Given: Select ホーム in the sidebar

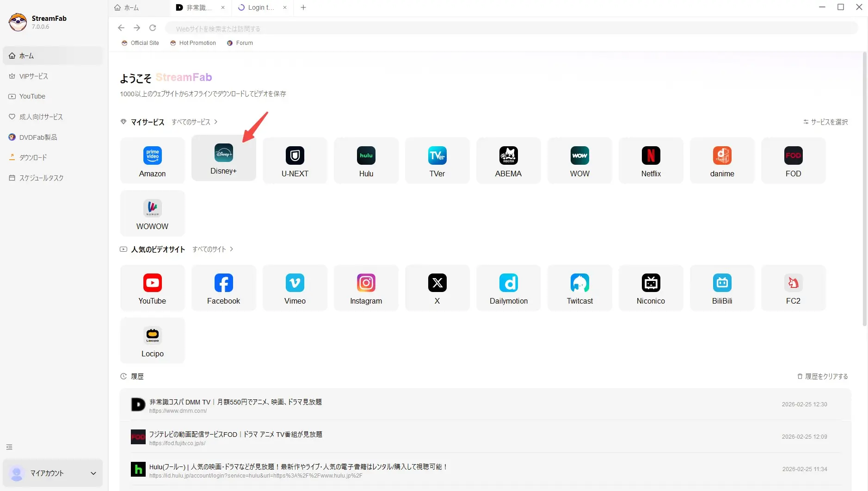Looking at the screenshot, I should (x=53, y=56).
